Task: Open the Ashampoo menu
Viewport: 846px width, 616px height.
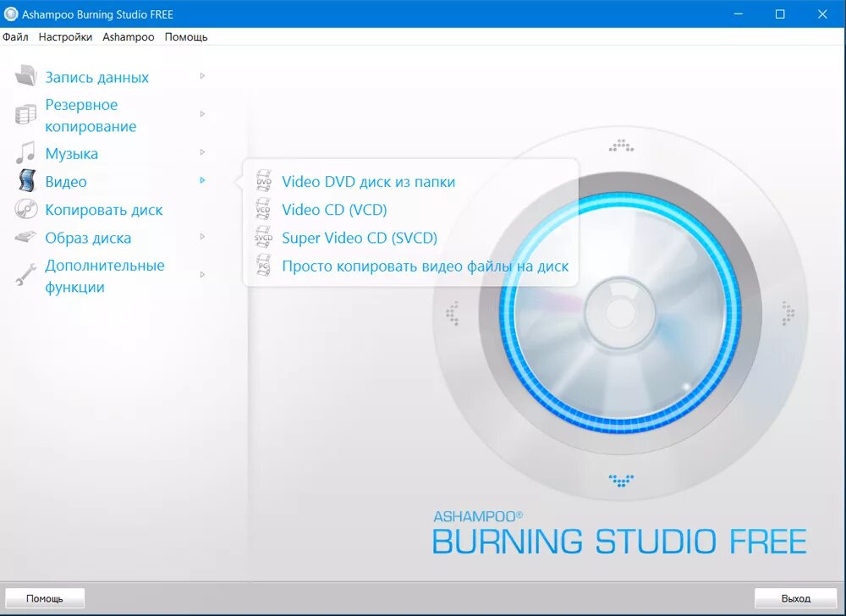Action: point(129,36)
